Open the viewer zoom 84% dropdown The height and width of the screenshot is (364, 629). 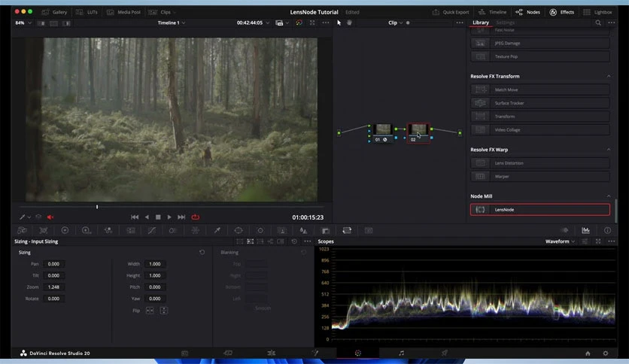coord(23,23)
